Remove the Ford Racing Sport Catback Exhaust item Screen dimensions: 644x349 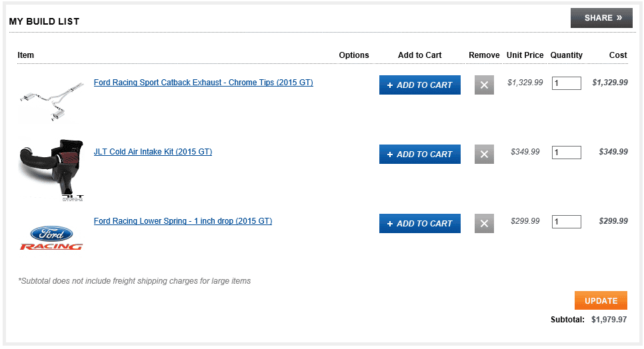(484, 85)
